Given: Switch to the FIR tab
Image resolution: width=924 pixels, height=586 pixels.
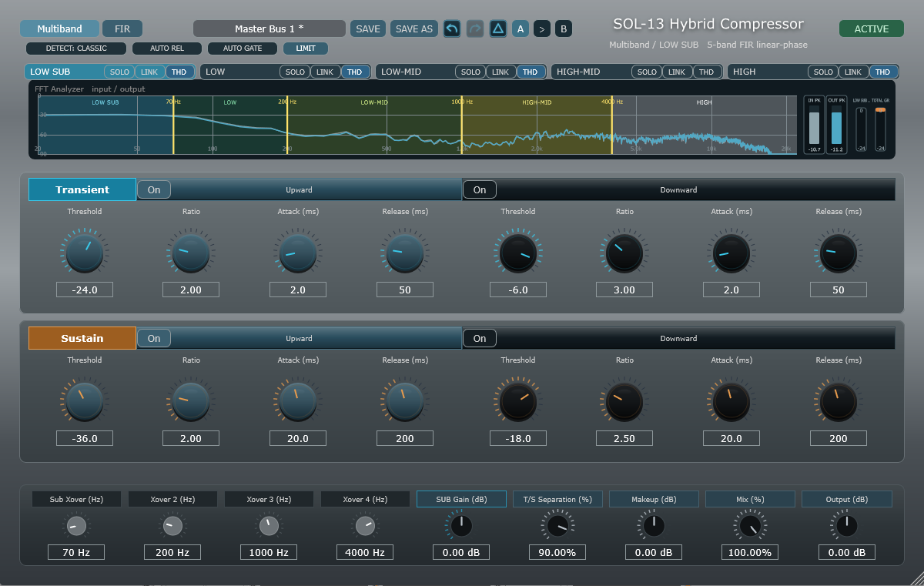Looking at the screenshot, I should coord(122,28).
